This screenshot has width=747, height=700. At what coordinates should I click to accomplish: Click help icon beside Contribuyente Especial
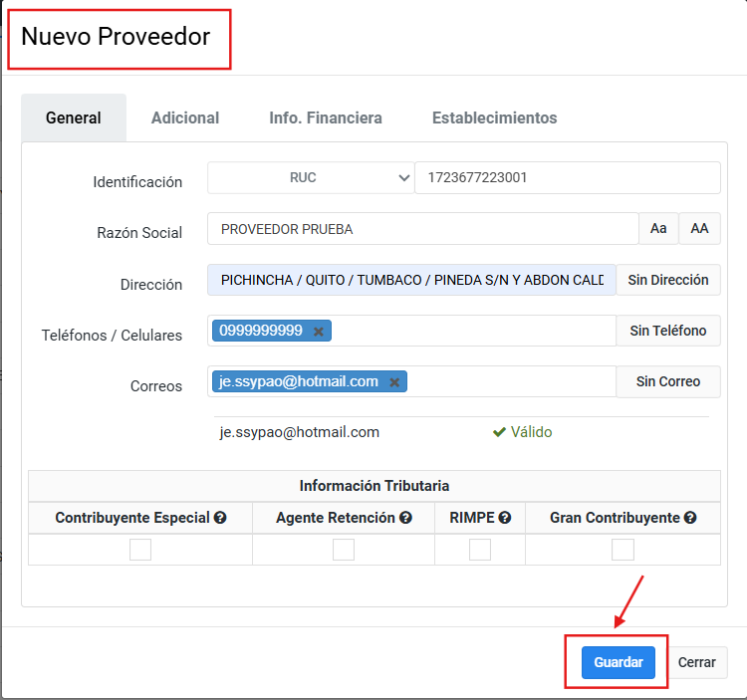point(220,518)
